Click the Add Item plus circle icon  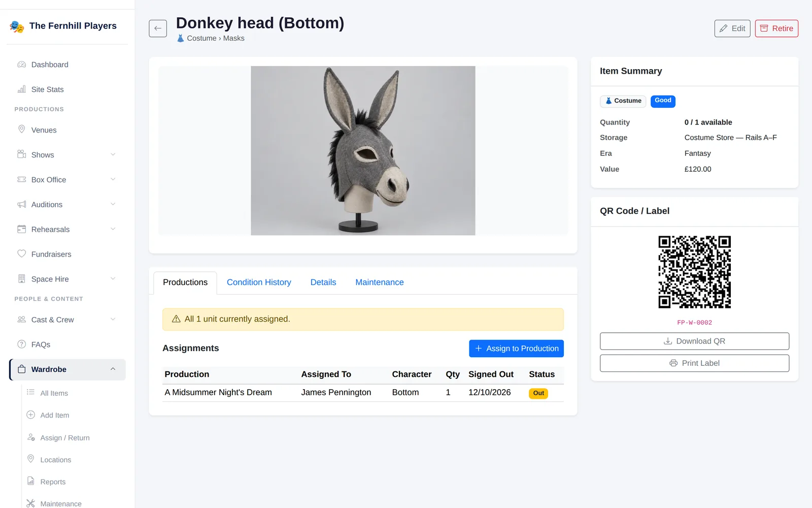coord(31,415)
